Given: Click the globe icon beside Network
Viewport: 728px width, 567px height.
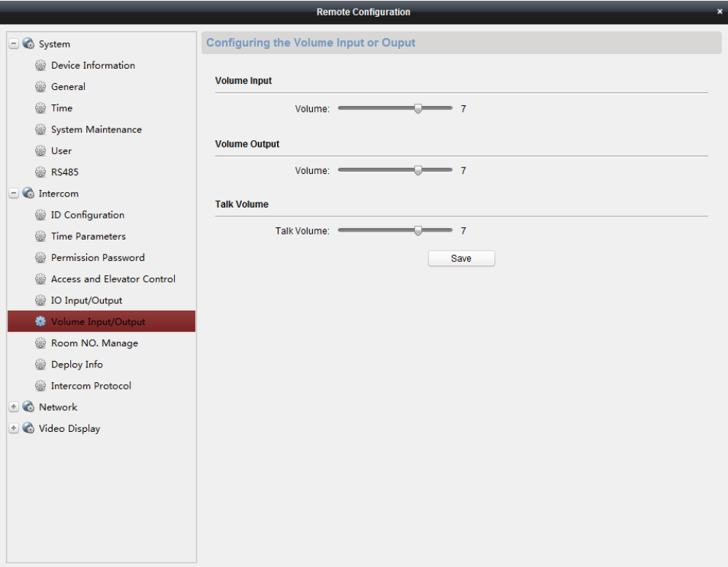Looking at the screenshot, I should click(x=29, y=407).
